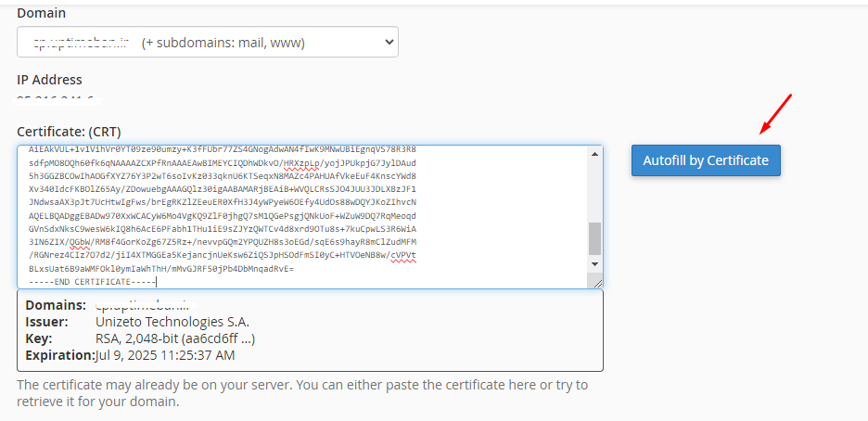Screen dimensions: 868x421
Task: Click the down arrow of certificate scrollbar
Action: (x=594, y=264)
